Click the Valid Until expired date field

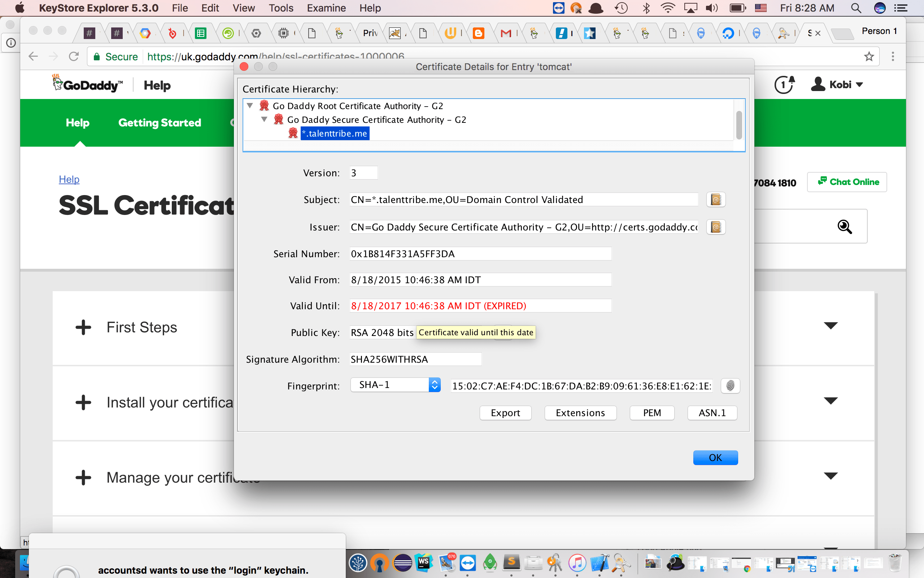[480, 306]
